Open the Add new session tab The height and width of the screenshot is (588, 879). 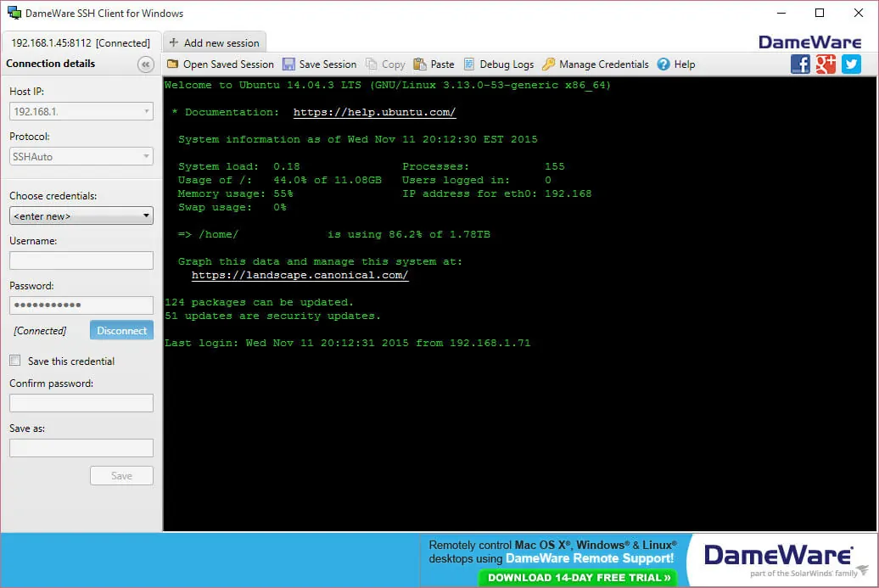point(215,42)
